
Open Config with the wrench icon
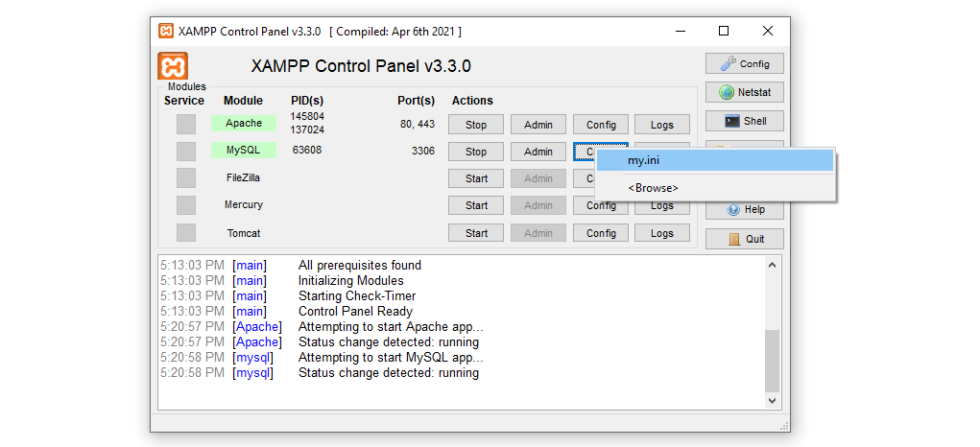(745, 63)
